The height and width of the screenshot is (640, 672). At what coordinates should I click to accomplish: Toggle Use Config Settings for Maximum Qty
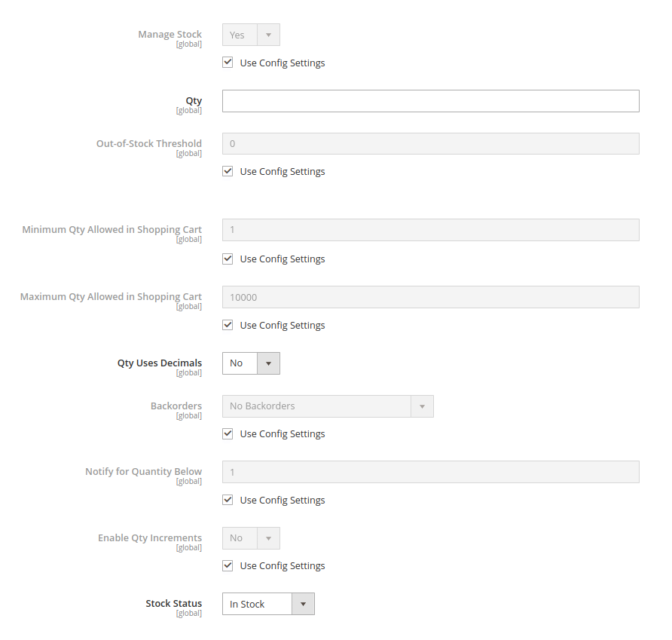pyautogui.click(x=228, y=325)
